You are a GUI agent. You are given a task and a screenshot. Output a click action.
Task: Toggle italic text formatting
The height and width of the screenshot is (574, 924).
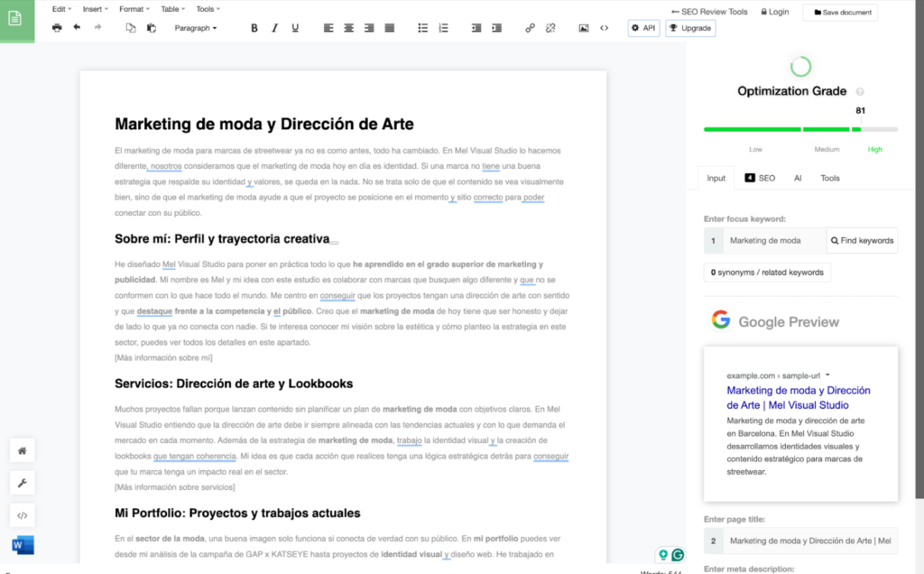tap(274, 28)
